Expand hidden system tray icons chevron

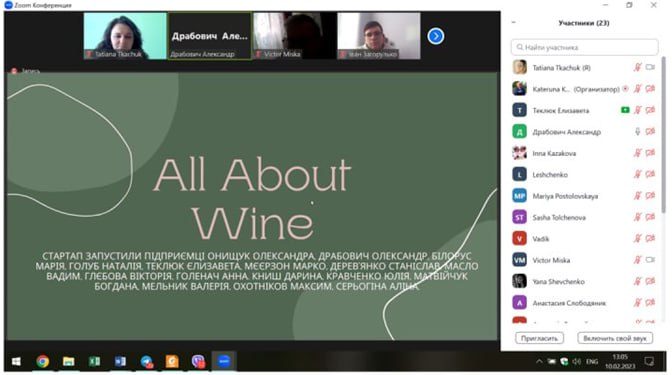pos(539,362)
